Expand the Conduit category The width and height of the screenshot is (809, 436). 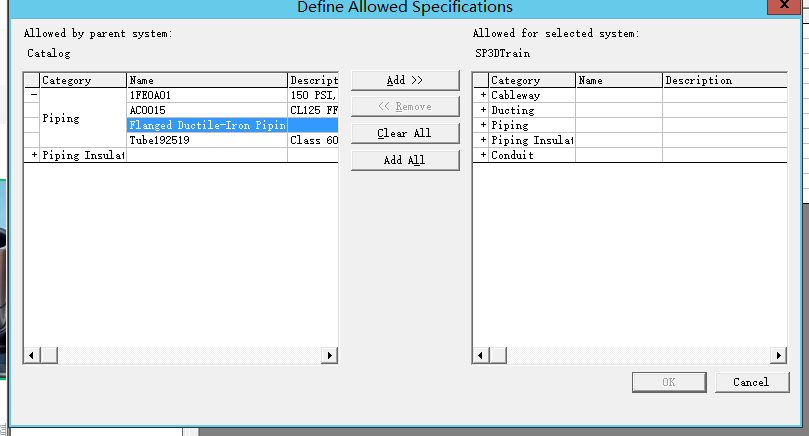pyautogui.click(x=483, y=155)
